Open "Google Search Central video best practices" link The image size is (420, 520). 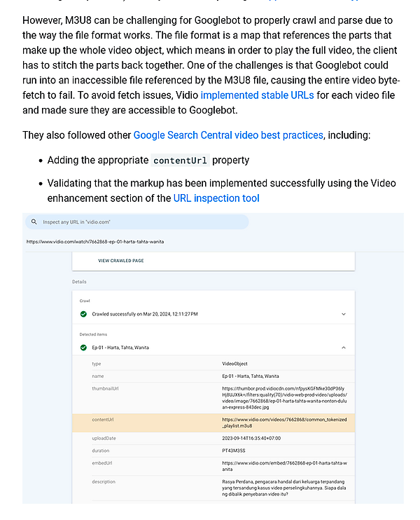[x=228, y=135]
